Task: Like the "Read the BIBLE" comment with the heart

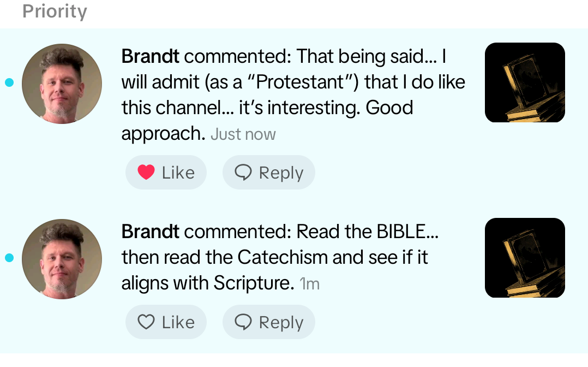Action: (146, 322)
